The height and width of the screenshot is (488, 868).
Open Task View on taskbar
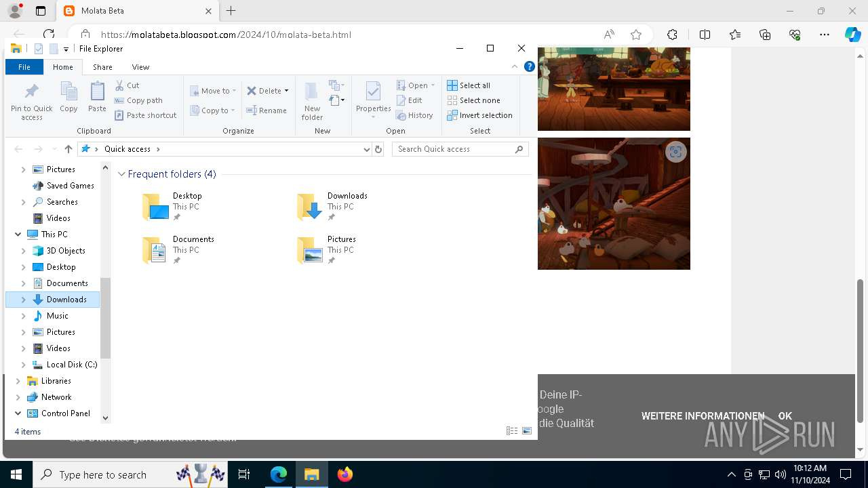[244, 474]
